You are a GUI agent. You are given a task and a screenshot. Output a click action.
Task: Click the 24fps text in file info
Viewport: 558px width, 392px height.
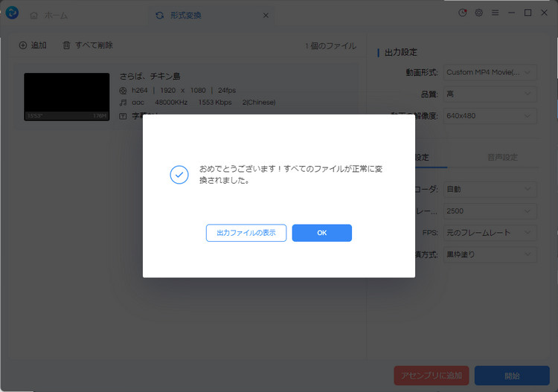coord(227,90)
